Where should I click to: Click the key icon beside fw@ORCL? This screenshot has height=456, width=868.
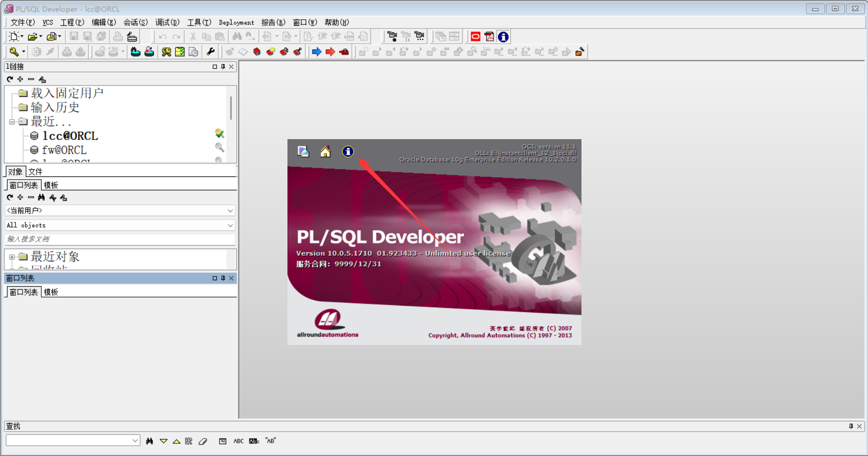(x=219, y=148)
